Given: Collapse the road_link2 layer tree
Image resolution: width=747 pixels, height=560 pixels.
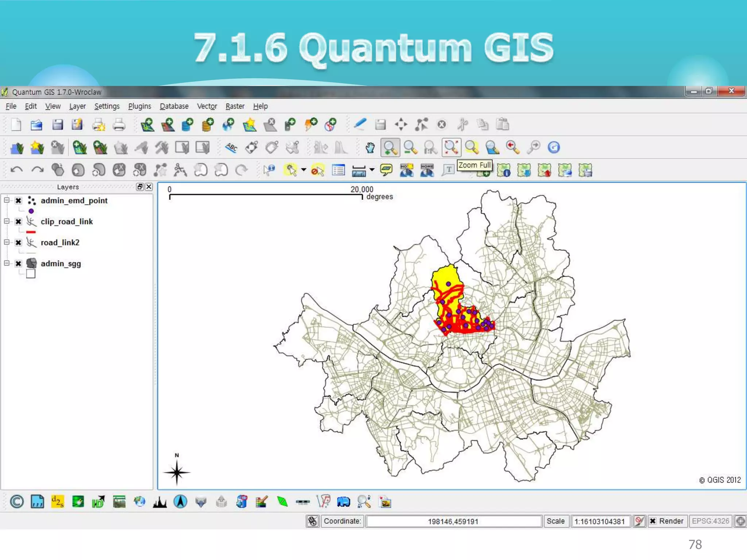Looking at the screenshot, I should click(x=7, y=242).
